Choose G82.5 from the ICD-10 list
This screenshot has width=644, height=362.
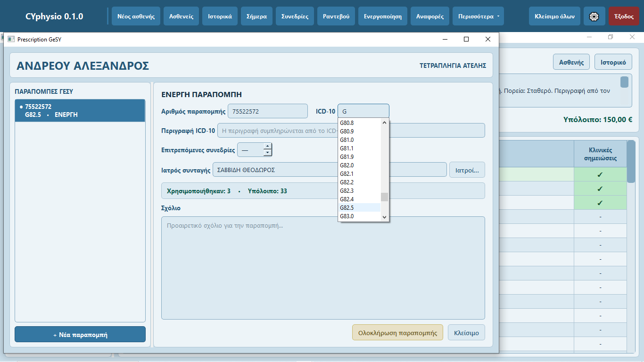tap(360, 208)
